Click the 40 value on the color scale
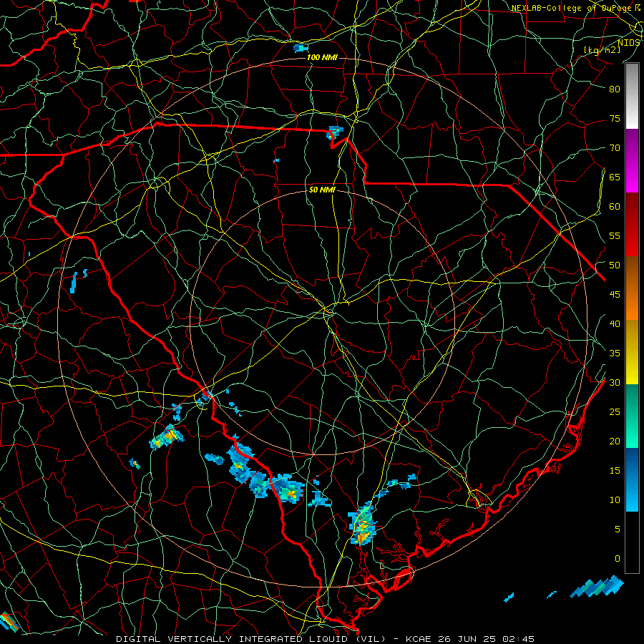 (x=615, y=324)
